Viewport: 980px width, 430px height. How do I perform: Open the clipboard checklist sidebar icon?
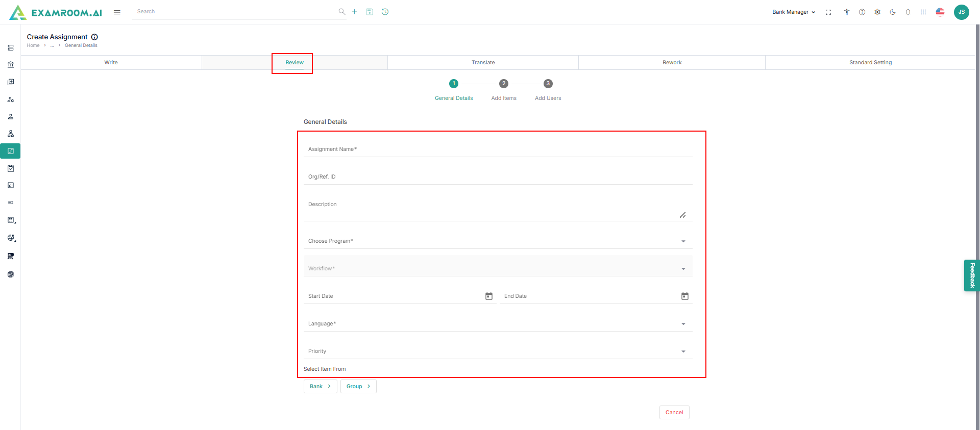pyautogui.click(x=11, y=168)
